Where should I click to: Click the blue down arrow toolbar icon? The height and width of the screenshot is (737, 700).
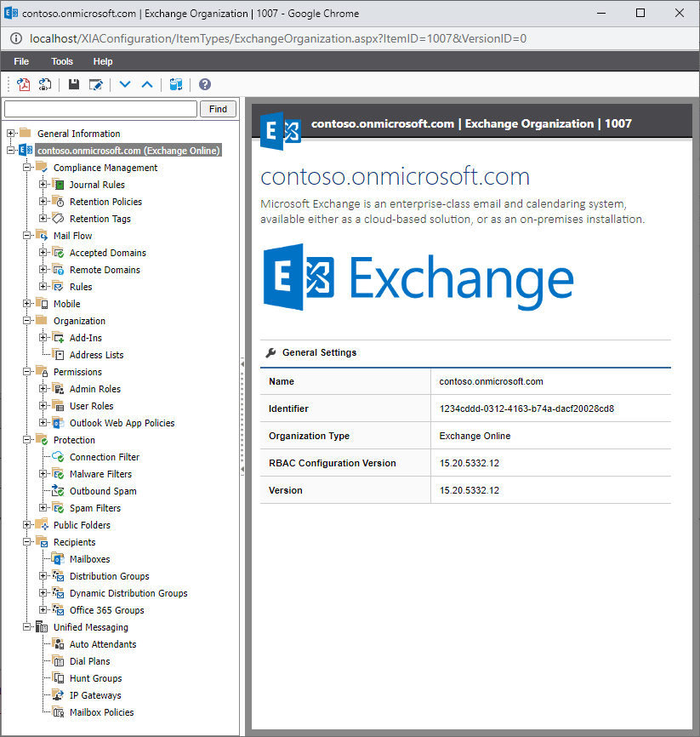[125, 84]
